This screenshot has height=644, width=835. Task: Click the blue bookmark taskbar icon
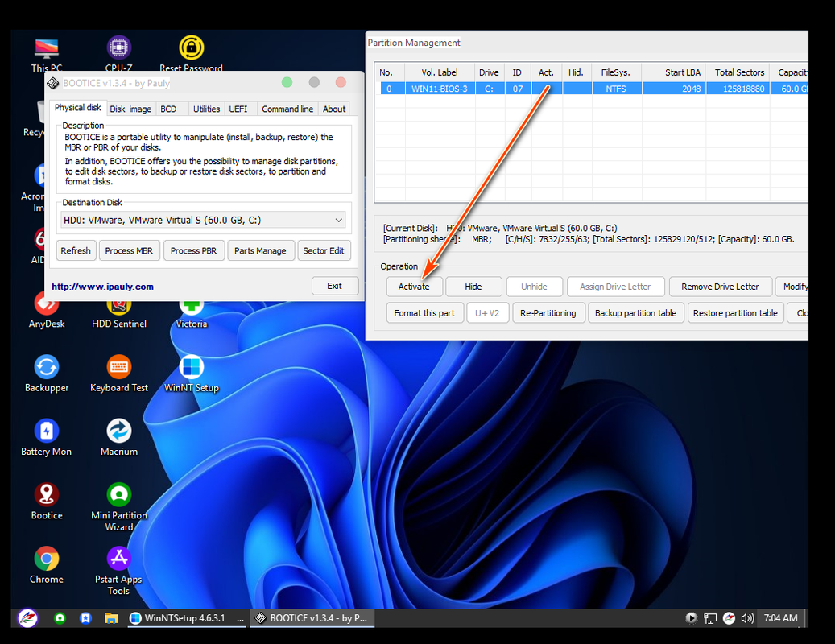pyautogui.click(x=85, y=618)
